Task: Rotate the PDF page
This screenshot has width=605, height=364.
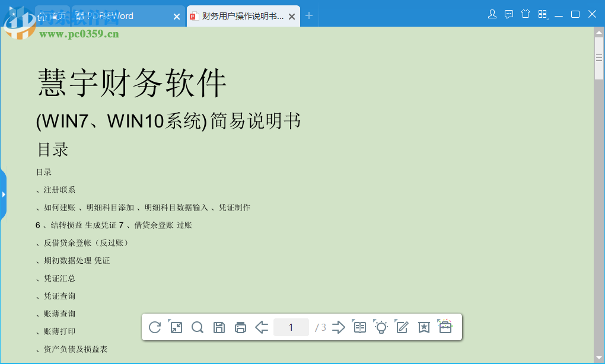Action: (155, 327)
